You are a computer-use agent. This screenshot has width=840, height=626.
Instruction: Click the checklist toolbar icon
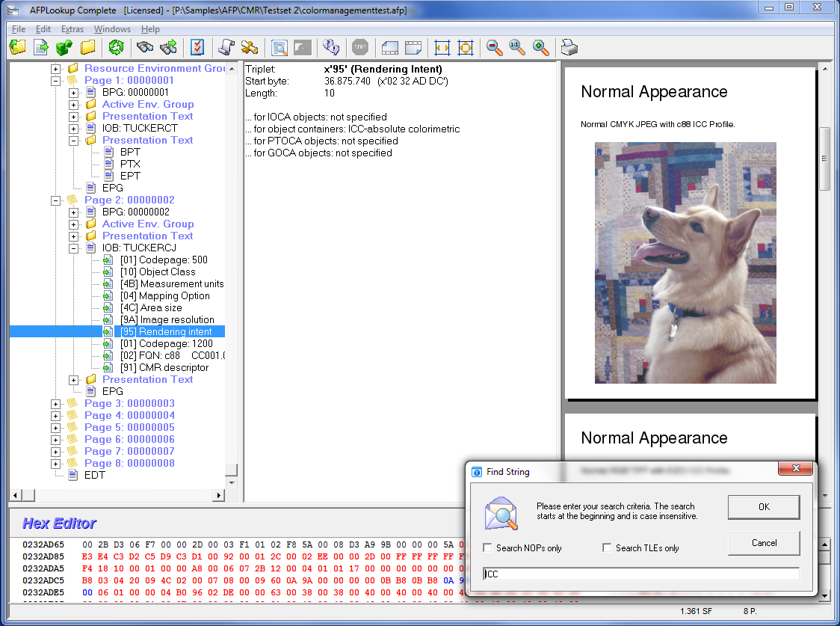[197, 48]
